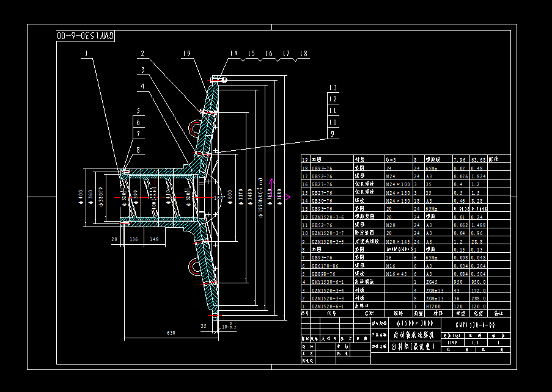Select stacked callout number 5 near the shaft
This screenshot has height=392, width=552.
pos(138,111)
